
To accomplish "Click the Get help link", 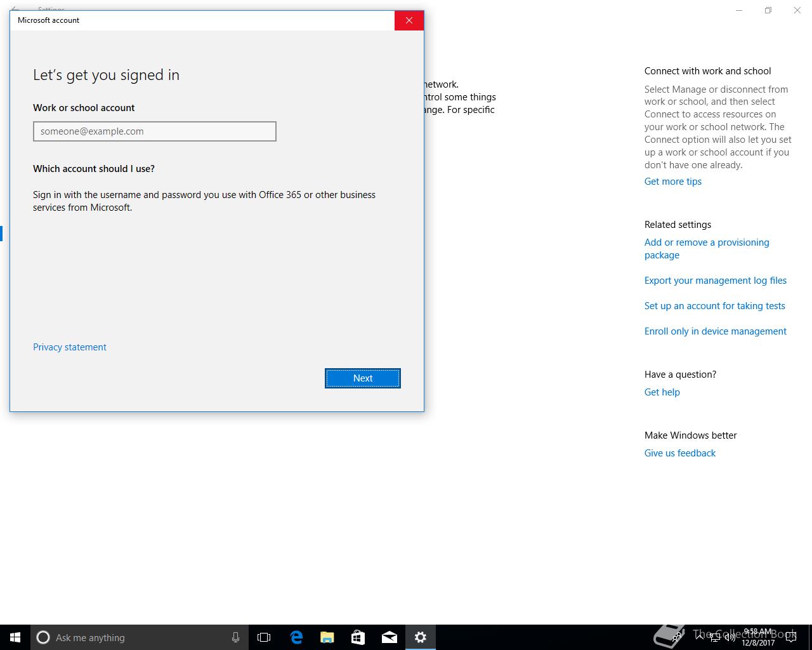I will [662, 392].
